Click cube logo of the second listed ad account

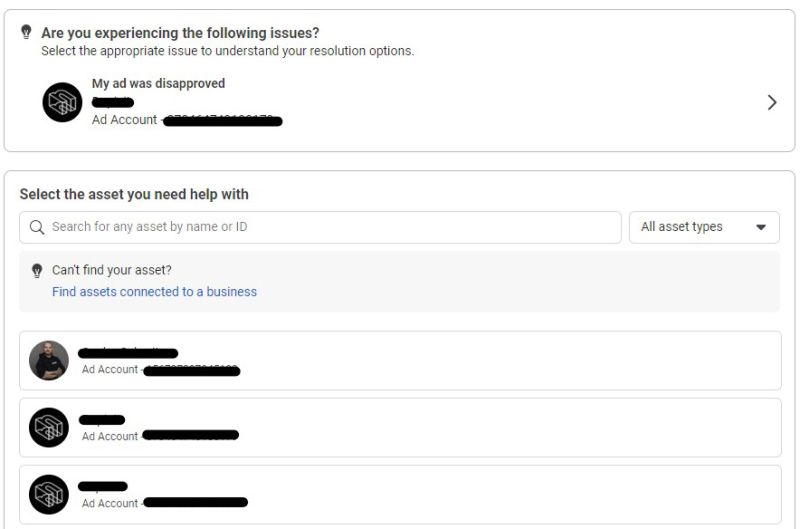(x=49, y=427)
